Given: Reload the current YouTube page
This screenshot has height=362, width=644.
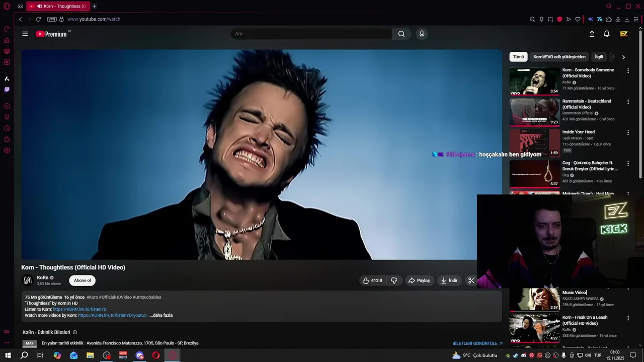Looking at the screenshot, I should point(38,19).
